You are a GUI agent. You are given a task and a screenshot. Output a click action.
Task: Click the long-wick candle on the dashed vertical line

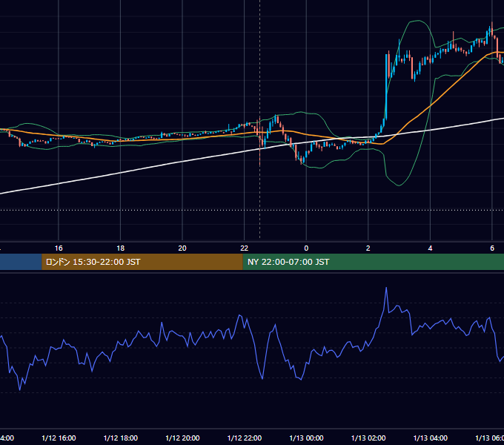pyautogui.click(x=259, y=142)
